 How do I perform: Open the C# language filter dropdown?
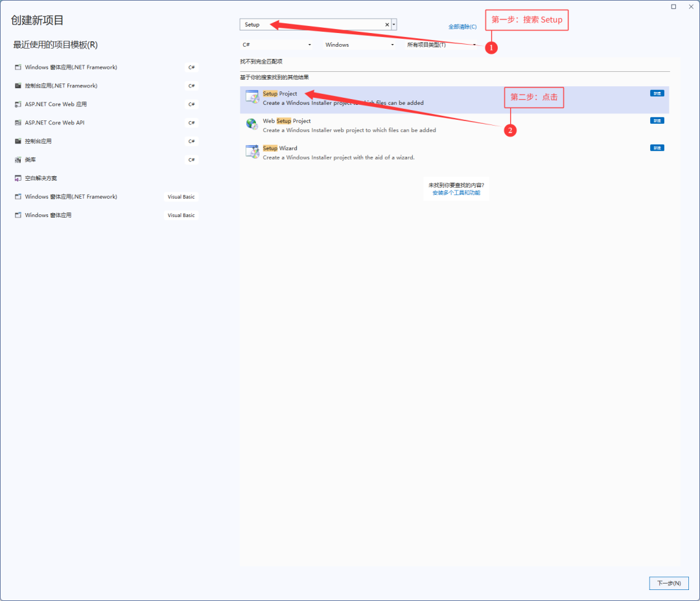point(277,45)
